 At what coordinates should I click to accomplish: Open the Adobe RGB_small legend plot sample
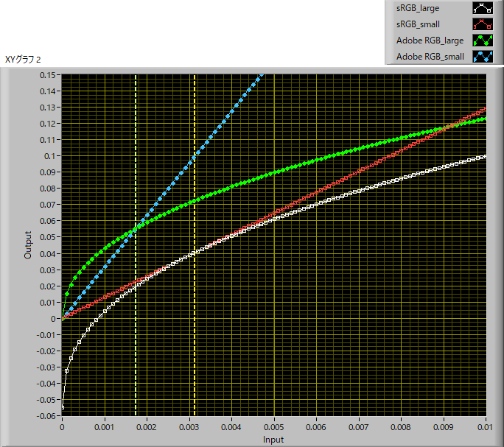pyautogui.click(x=482, y=57)
